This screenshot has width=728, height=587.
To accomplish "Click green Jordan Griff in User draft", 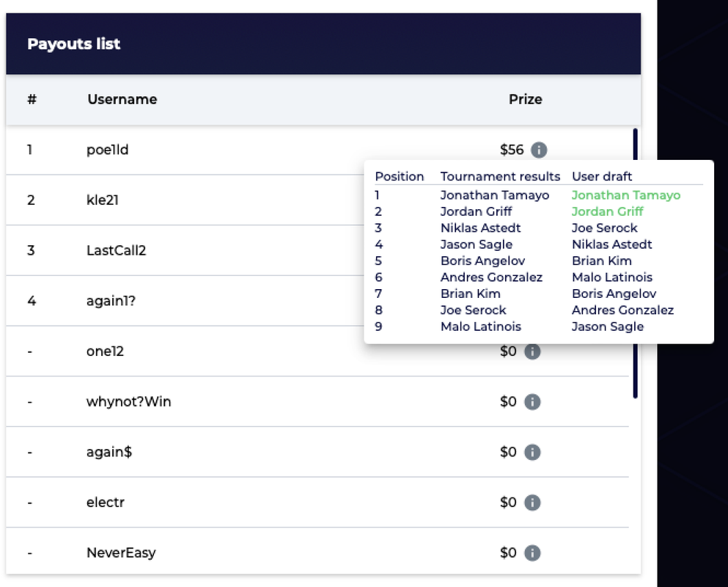I will click(607, 211).
